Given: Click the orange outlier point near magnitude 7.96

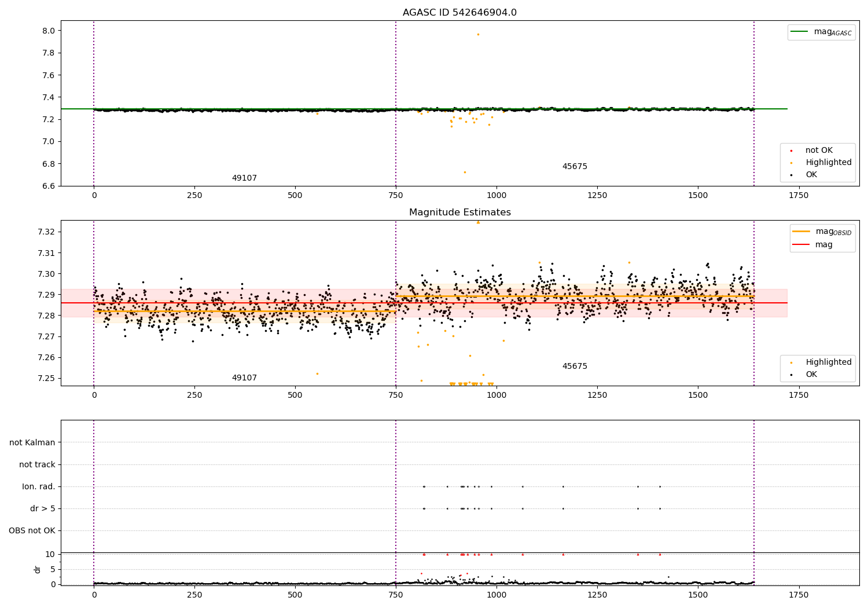Looking at the screenshot, I should click(x=478, y=34).
